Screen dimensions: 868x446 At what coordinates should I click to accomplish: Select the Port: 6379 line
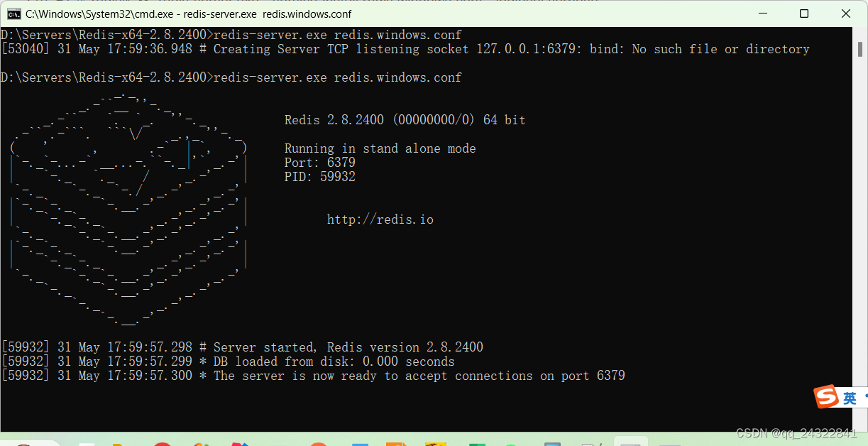click(x=319, y=162)
